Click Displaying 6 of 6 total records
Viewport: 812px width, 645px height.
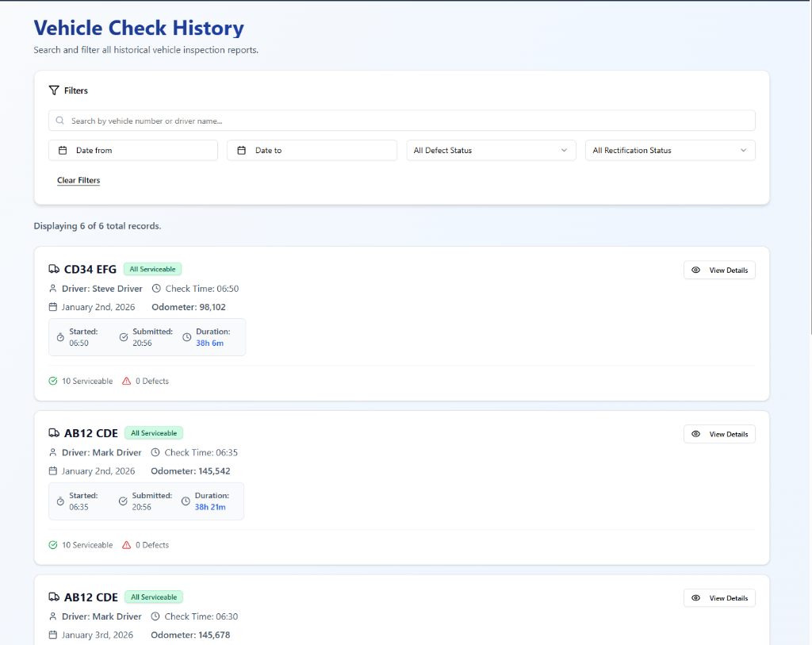coord(98,226)
